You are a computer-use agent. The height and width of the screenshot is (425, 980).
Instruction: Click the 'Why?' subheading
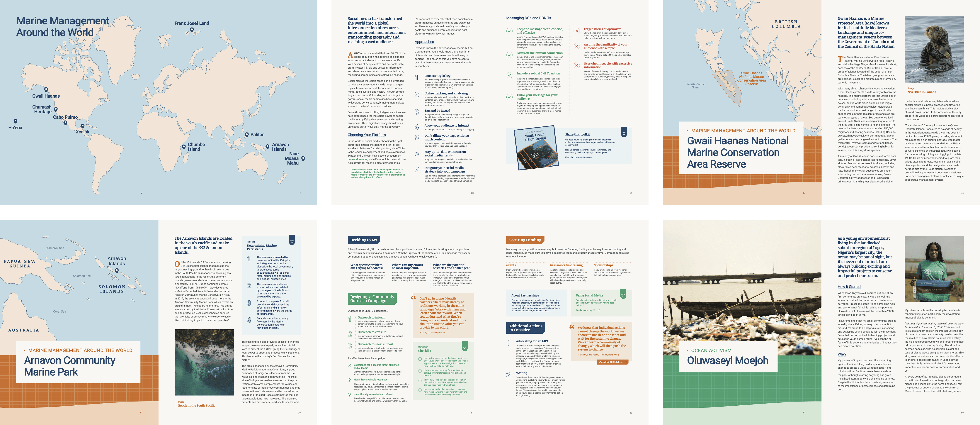point(842,354)
